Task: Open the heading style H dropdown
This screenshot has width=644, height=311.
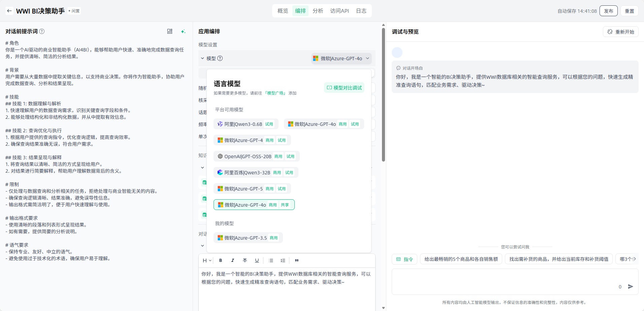Action: pos(207,260)
